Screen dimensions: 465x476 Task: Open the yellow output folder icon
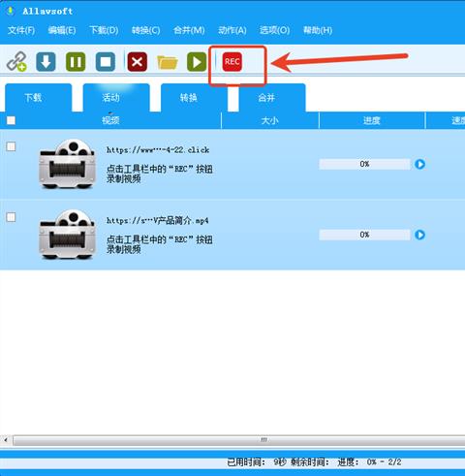(x=167, y=62)
